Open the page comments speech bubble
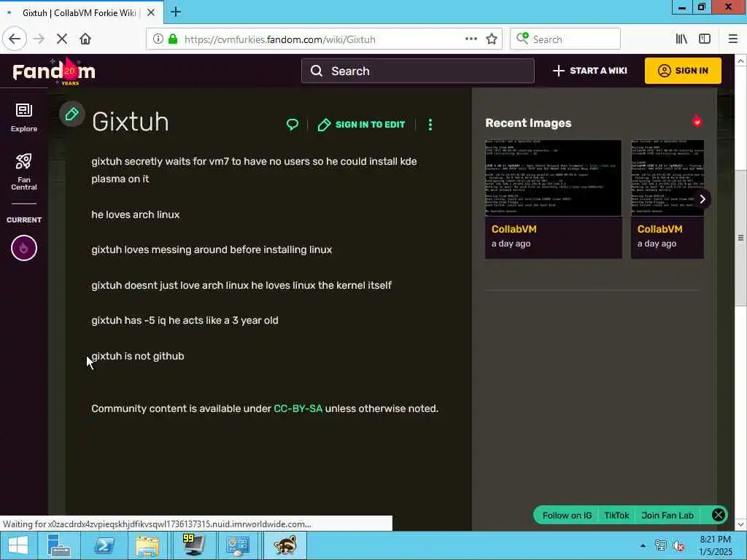747x560 pixels. pyautogui.click(x=293, y=125)
